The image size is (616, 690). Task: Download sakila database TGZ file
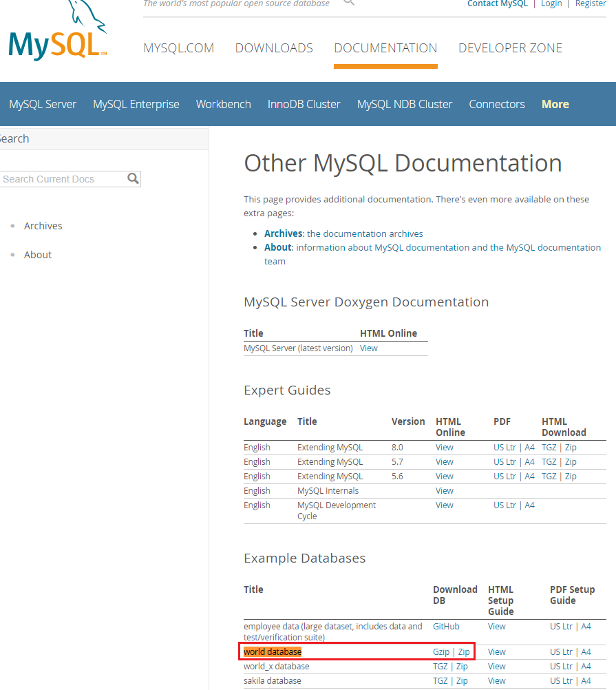tap(440, 681)
